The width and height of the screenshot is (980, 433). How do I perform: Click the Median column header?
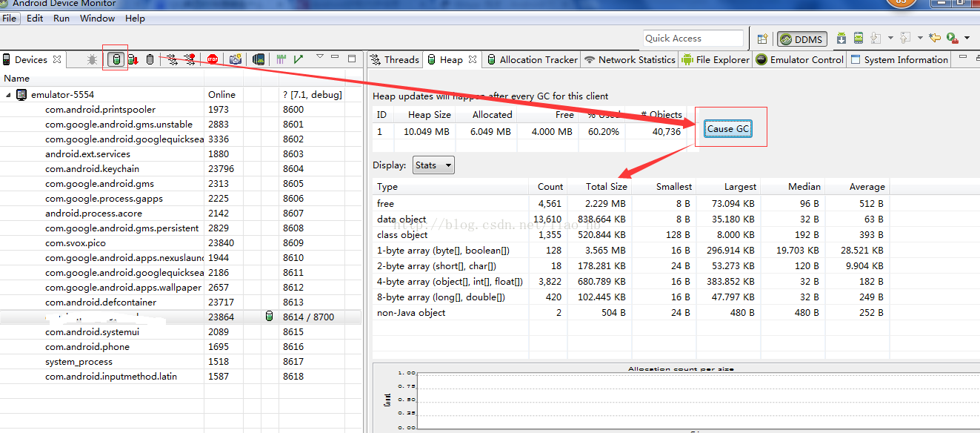(793, 187)
